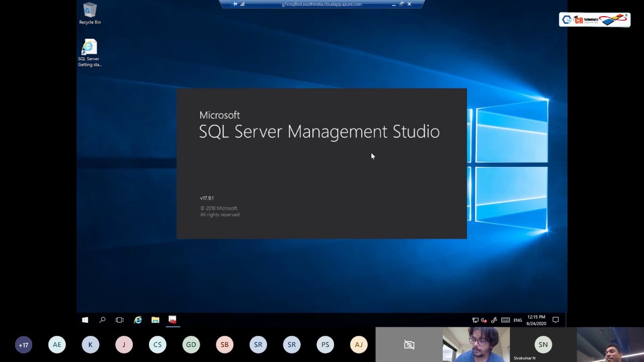Viewport: 644px width, 362px height.
Task: Close the remote desktop connection bar
Action: click(x=409, y=4)
